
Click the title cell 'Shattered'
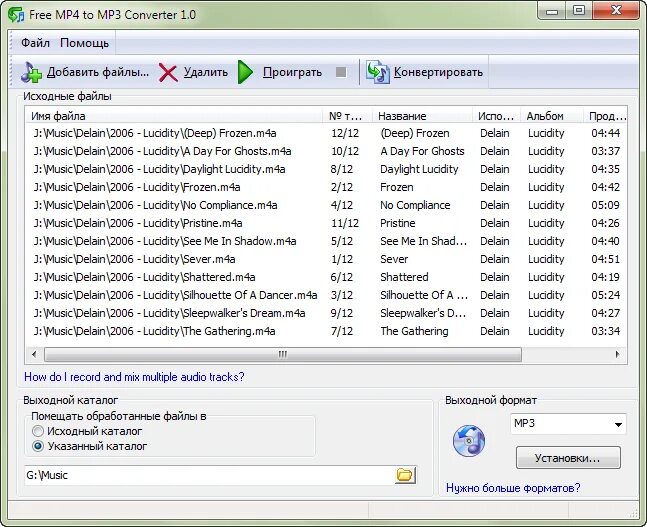click(x=404, y=277)
